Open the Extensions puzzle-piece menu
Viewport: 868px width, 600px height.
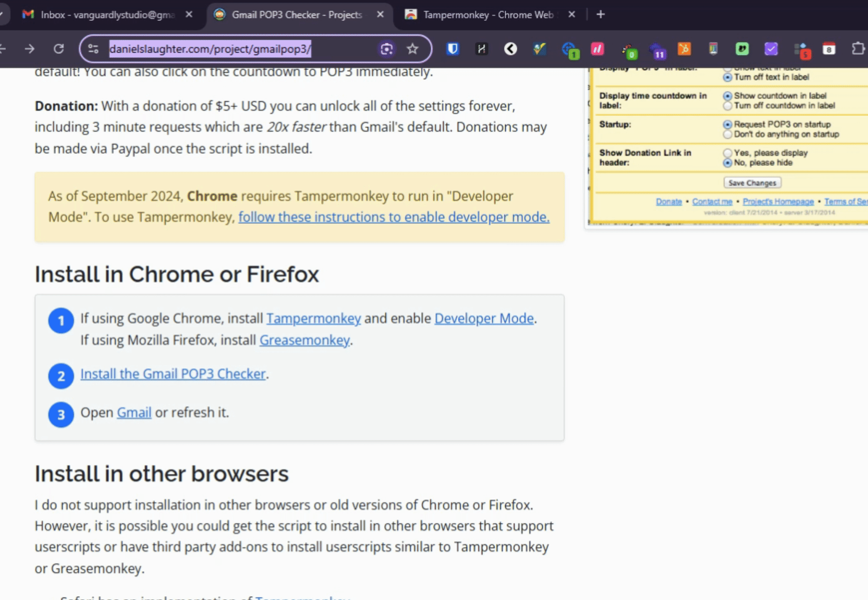coord(858,49)
